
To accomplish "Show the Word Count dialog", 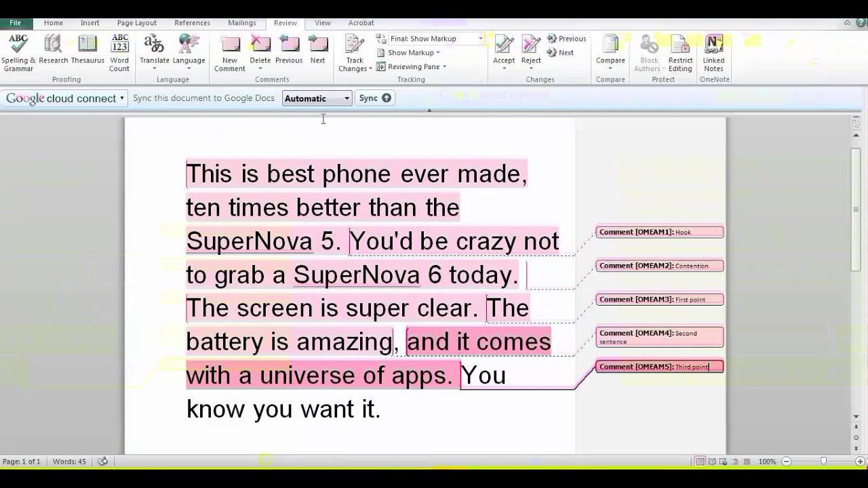I will (x=119, y=54).
